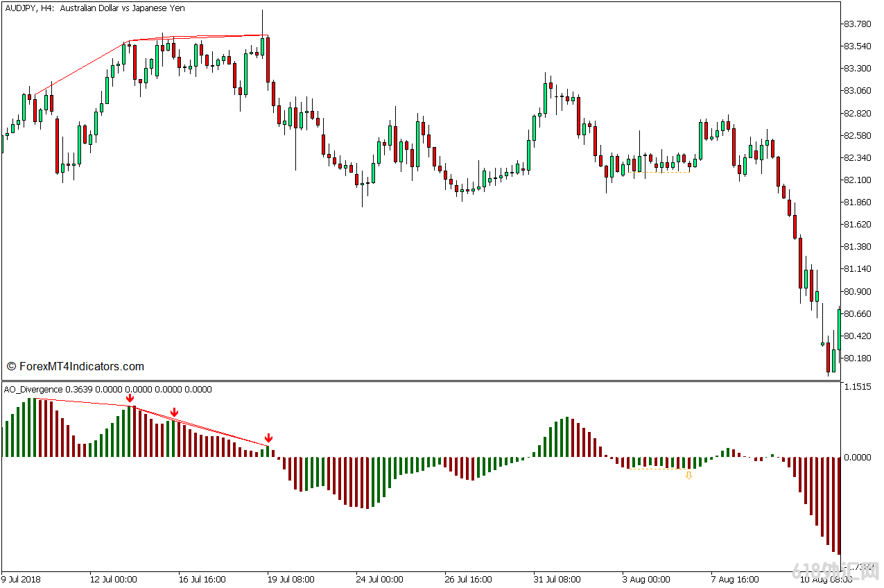
Task: Select the orange hollow arrow in AO panel
Action: tap(688, 475)
